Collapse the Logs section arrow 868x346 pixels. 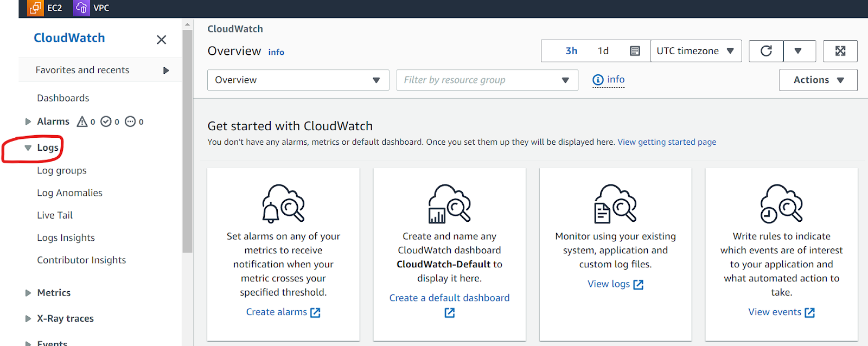[x=28, y=148]
